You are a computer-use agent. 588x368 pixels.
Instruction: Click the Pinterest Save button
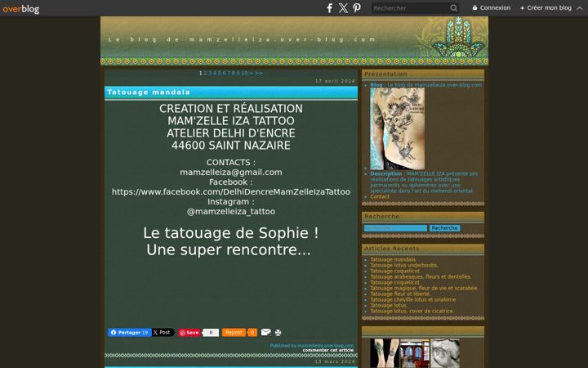coord(189,332)
